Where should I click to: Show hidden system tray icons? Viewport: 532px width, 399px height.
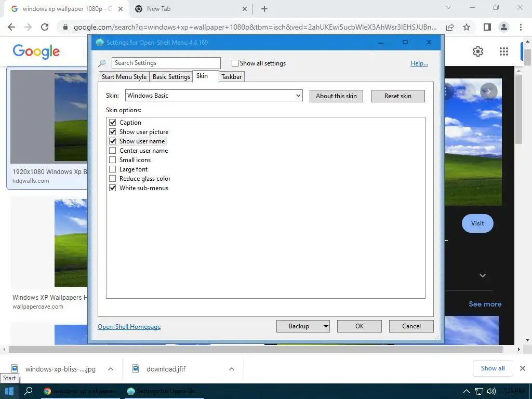[467, 391]
